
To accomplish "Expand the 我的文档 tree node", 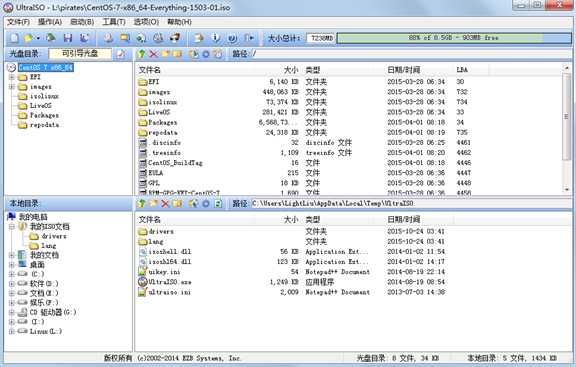I will [12, 255].
